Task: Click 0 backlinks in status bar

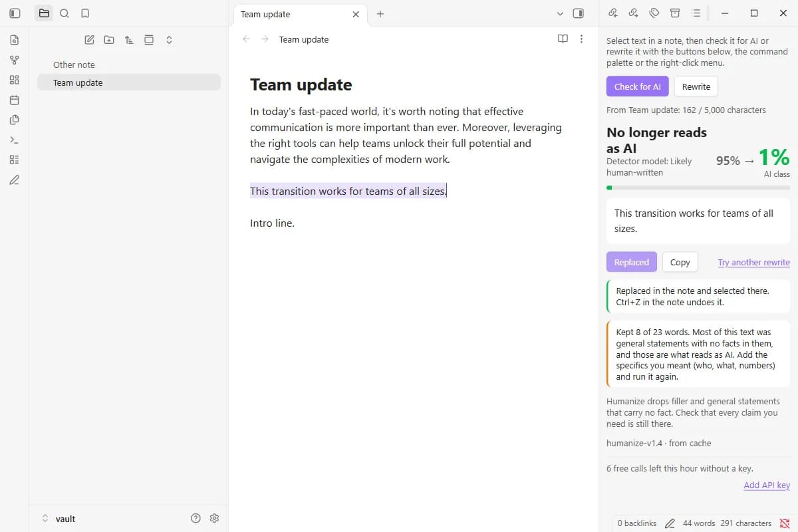Action: pos(637,523)
